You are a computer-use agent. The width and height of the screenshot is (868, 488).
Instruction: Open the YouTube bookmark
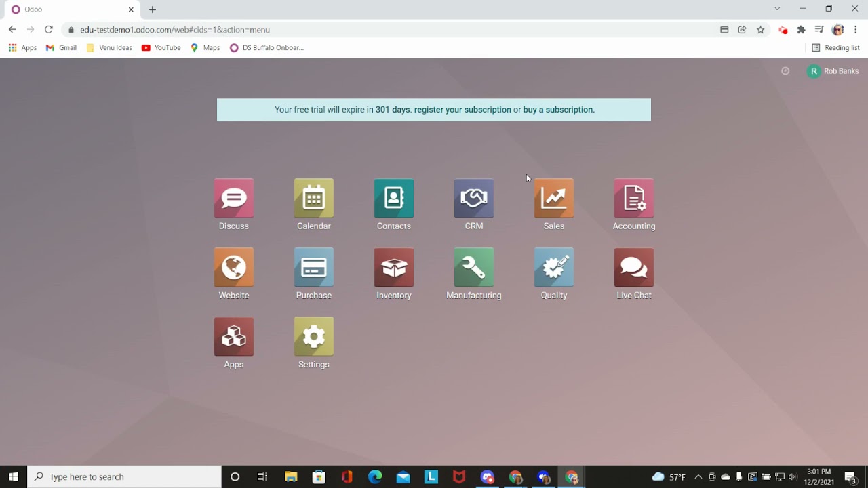161,48
